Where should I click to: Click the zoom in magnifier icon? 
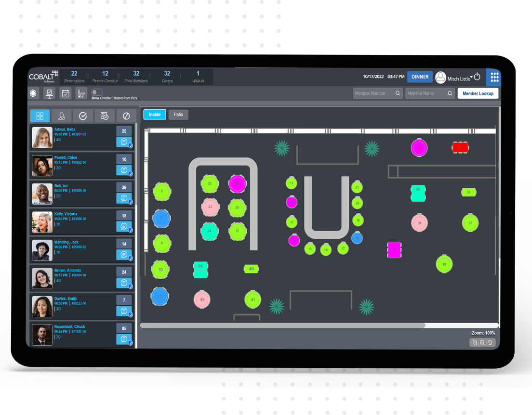click(x=475, y=342)
